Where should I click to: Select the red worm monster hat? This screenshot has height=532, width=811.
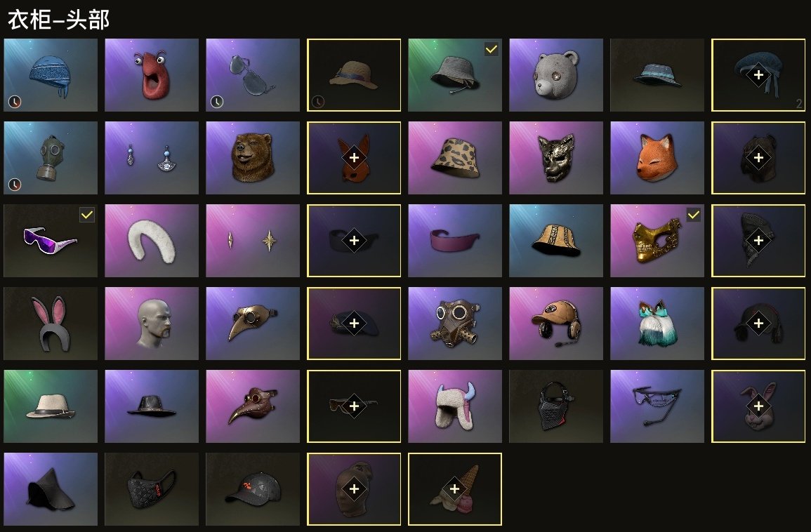[x=152, y=75]
